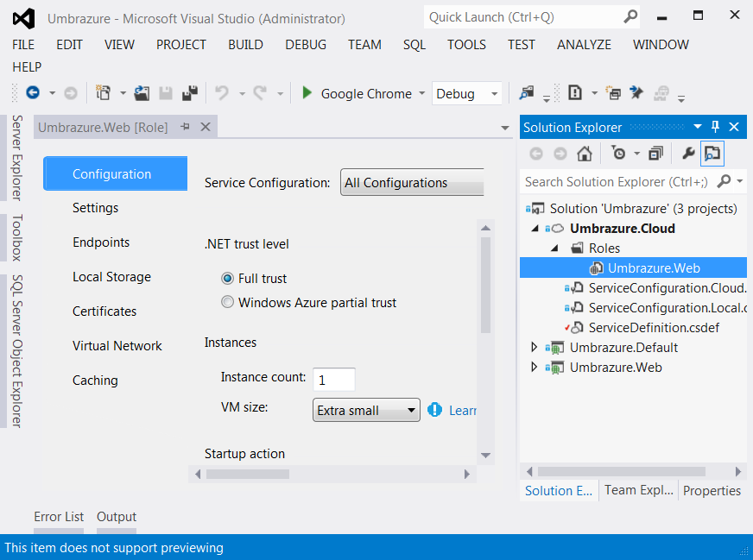Click the Navigate Backward toolbar icon

[x=33, y=93]
